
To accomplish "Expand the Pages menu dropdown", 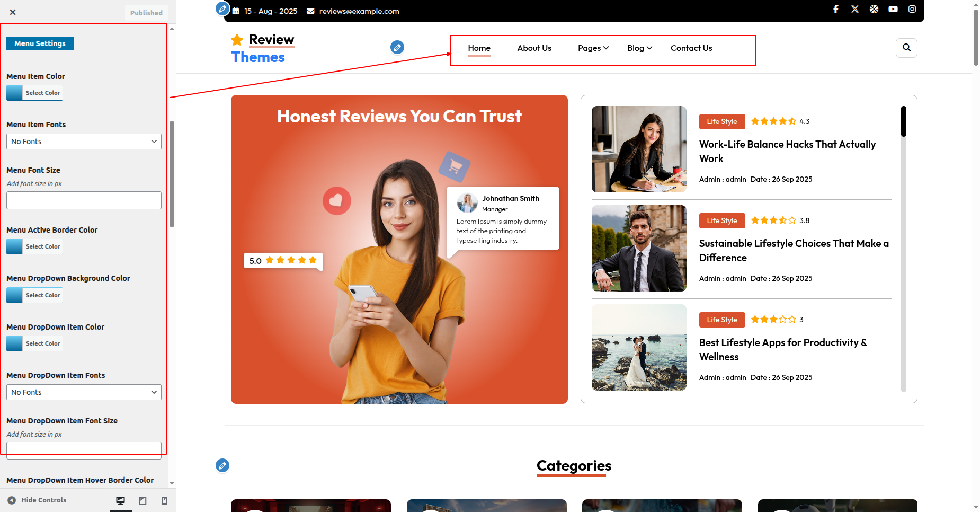I will [x=593, y=48].
